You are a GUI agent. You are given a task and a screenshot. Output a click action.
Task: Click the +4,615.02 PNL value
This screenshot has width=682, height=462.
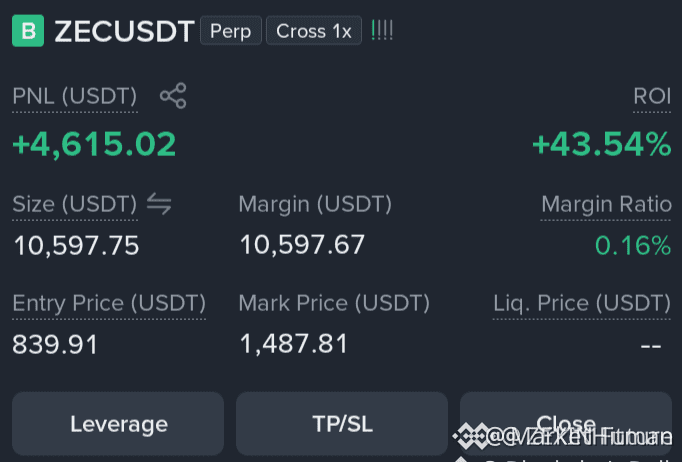94,144
